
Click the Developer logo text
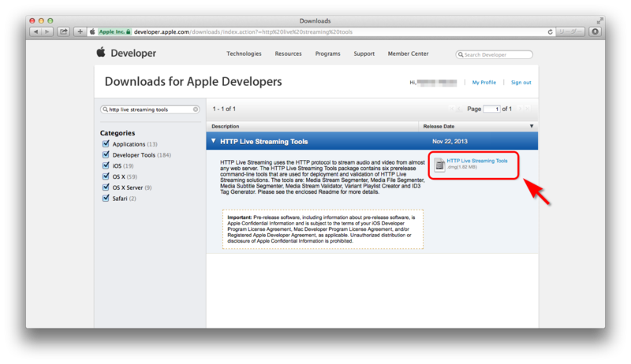tap(133, 53)
